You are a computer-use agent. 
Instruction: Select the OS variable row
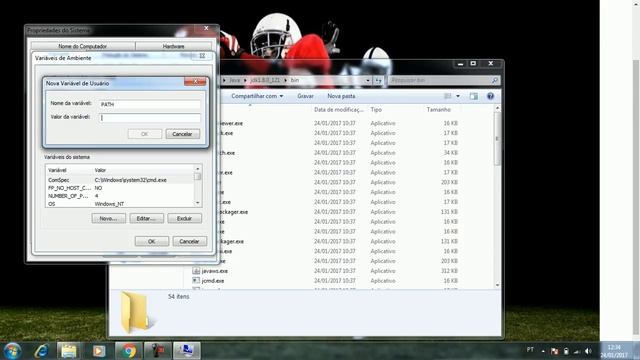click(120, 204)
